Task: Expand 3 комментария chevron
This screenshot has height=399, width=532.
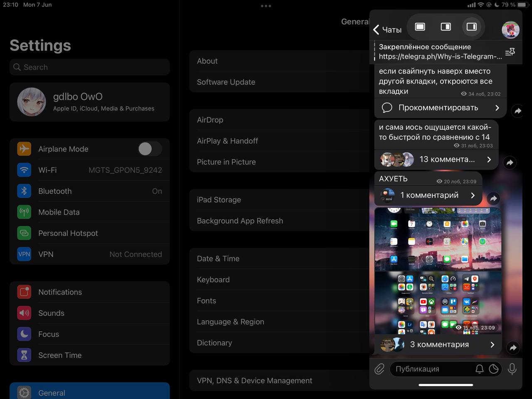Action: coord(493,345)
